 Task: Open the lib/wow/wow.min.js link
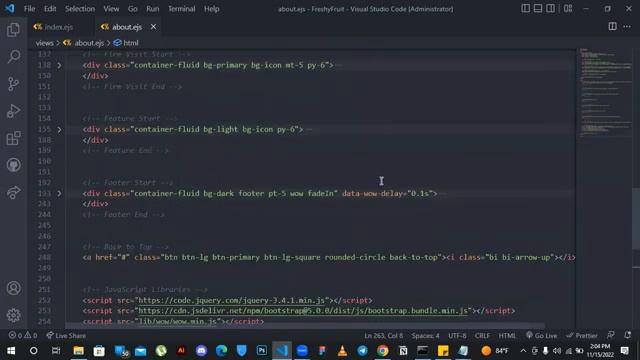[x=178, y=322]
